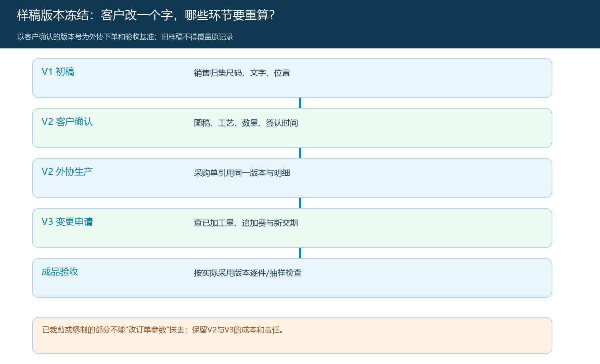Click the "成品验收" step label
This screenshot has height=364, width=600.
pos(60,272)
